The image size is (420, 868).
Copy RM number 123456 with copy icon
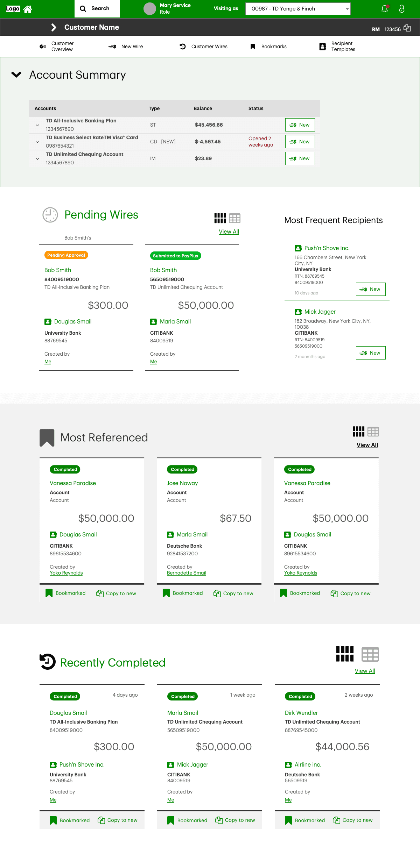click(x=407, y=28)
